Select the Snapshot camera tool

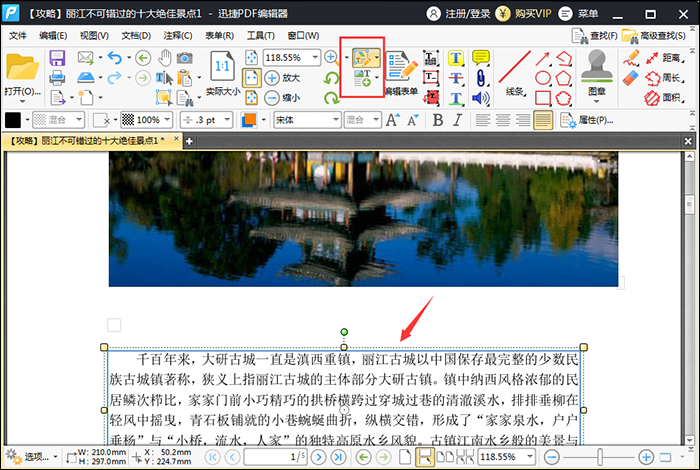[x=185, y=58]
